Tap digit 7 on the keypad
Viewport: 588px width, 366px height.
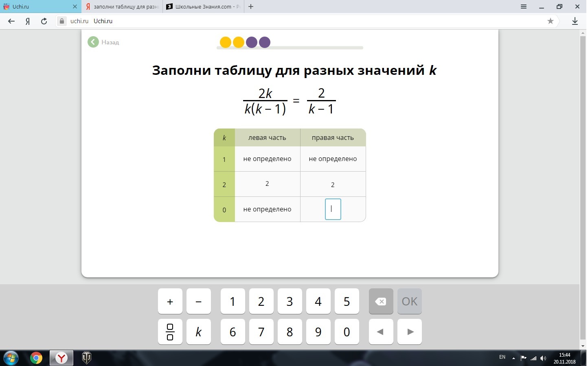[x=261, y=332]
